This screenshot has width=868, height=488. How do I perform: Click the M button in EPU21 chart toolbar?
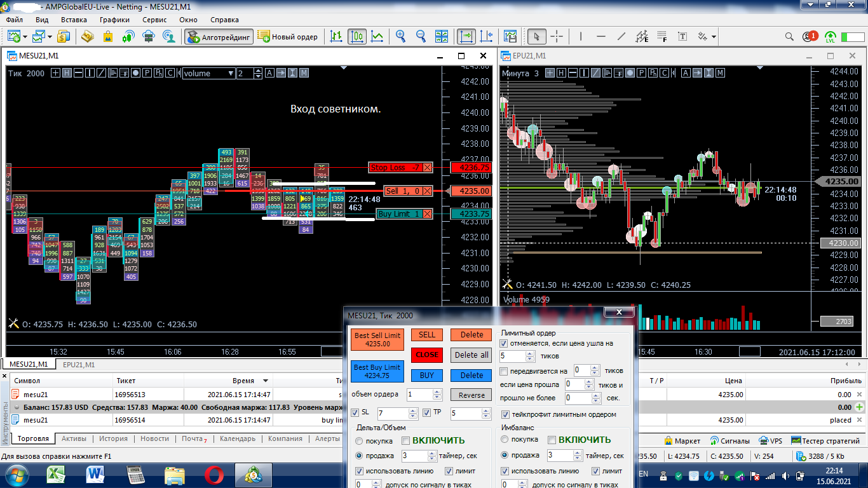pos(720,73)
